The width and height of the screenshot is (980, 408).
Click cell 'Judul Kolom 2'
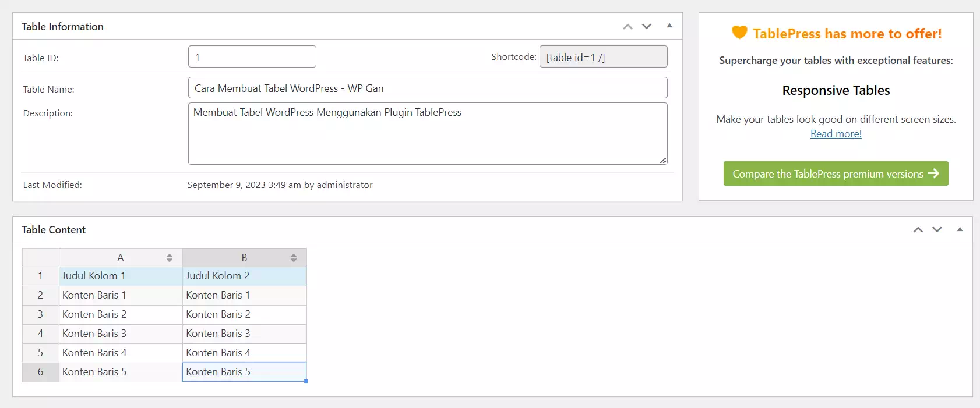pos(245,276)
